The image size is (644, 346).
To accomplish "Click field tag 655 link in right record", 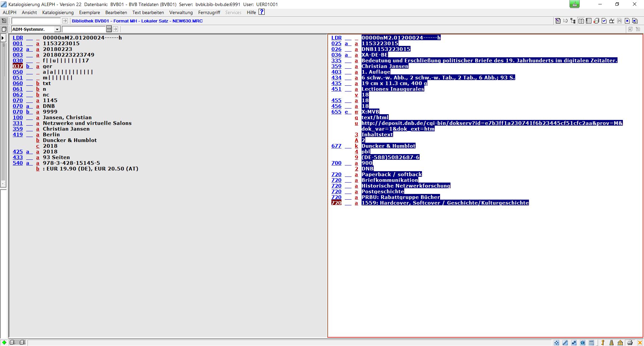I will (336, 112).
